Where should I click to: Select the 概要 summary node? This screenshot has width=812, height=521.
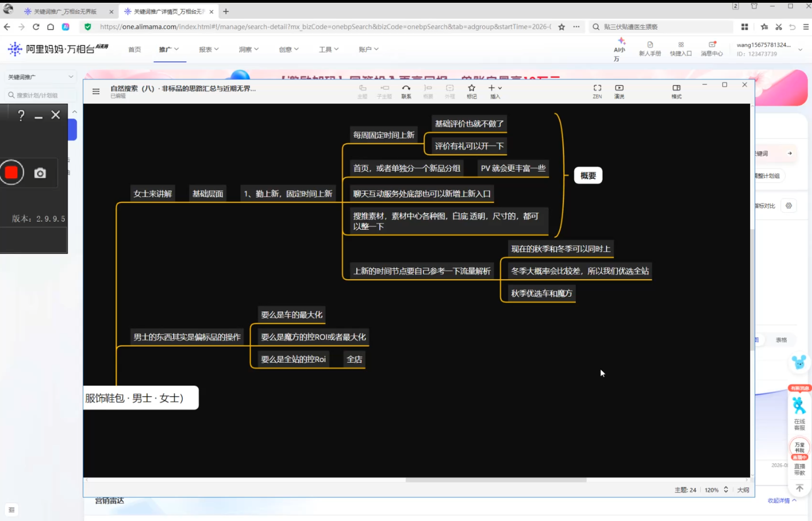point(588,175)
